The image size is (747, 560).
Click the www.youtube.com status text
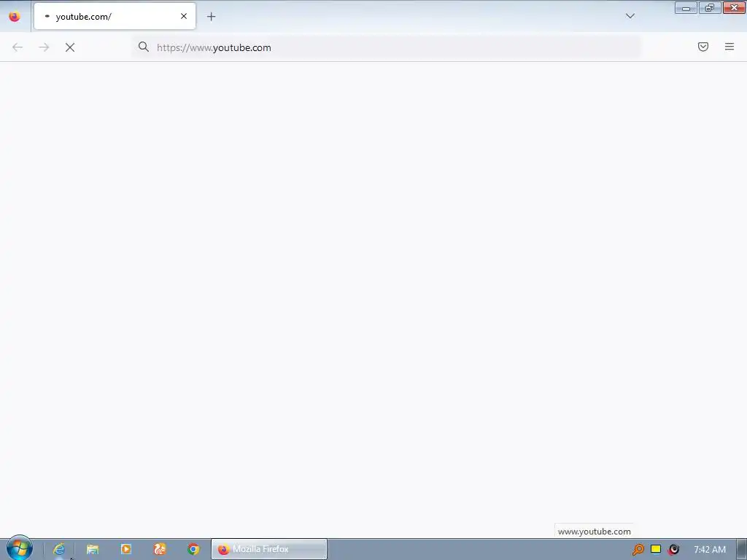point(594,532)
